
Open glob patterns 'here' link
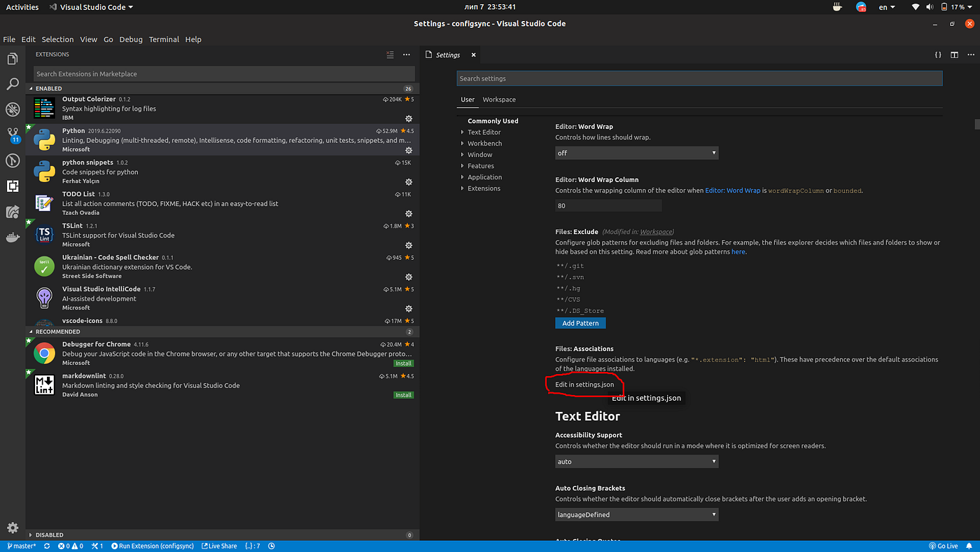(x=738, y=251)
